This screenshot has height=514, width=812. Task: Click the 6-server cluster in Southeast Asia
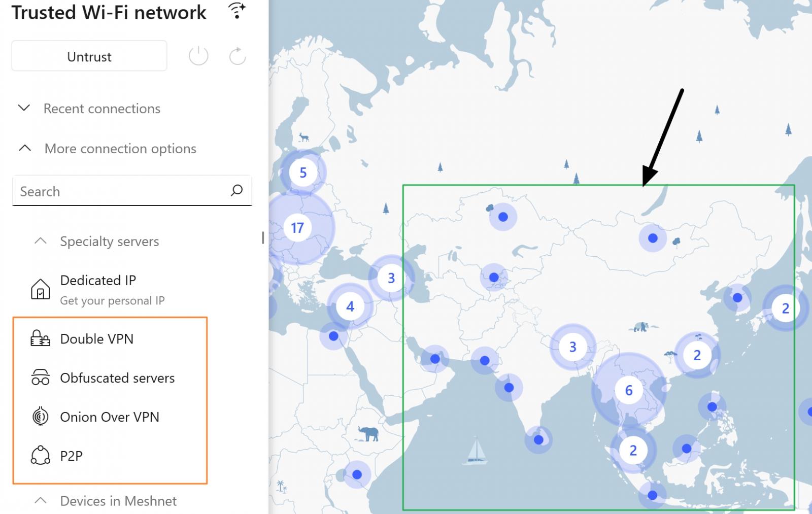click(x=629, y=390)
